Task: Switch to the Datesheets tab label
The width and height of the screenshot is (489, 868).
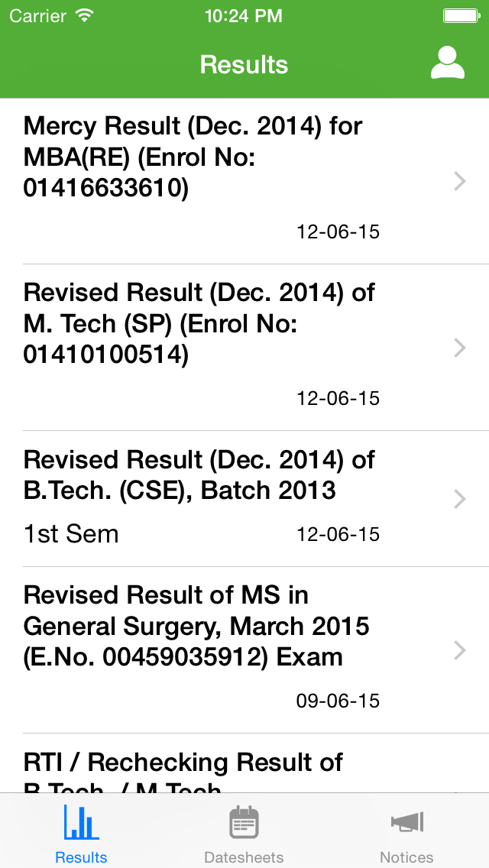Action: pos(244,857)
